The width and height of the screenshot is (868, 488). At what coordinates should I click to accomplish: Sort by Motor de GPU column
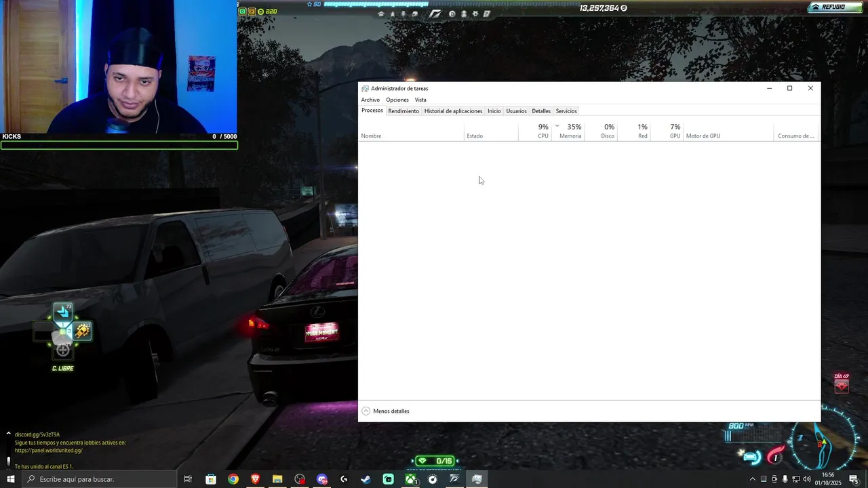click(728, 131)
